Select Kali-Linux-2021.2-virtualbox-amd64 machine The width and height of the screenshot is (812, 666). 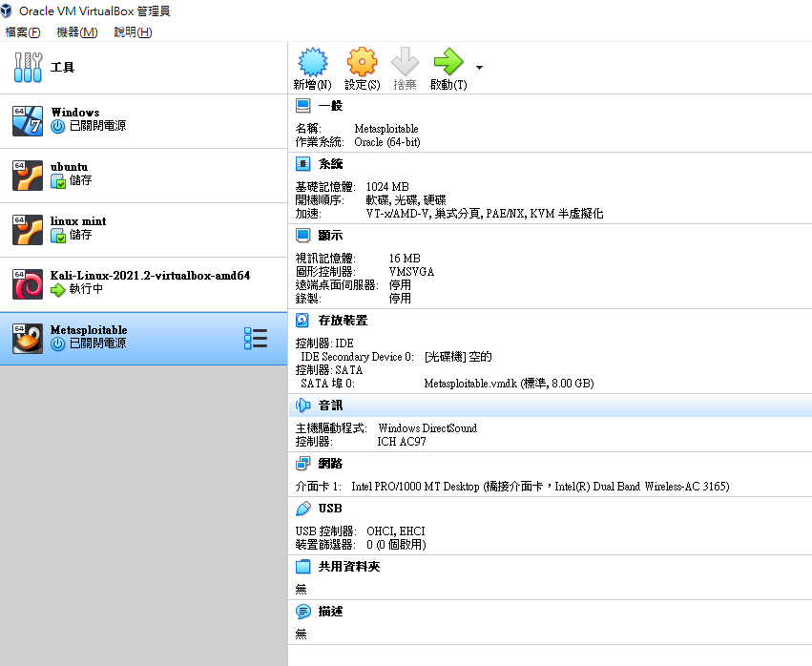[x=143, y=284]
